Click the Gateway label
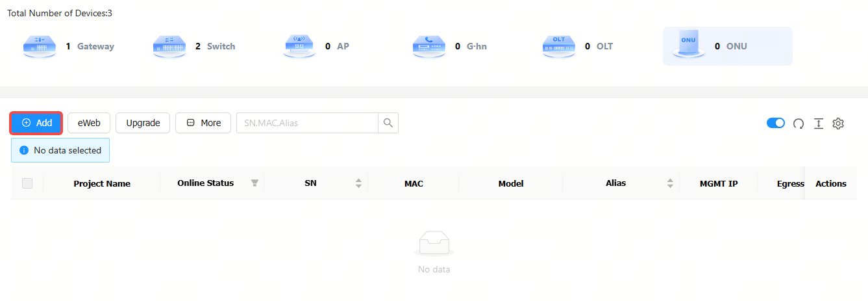 95,46
